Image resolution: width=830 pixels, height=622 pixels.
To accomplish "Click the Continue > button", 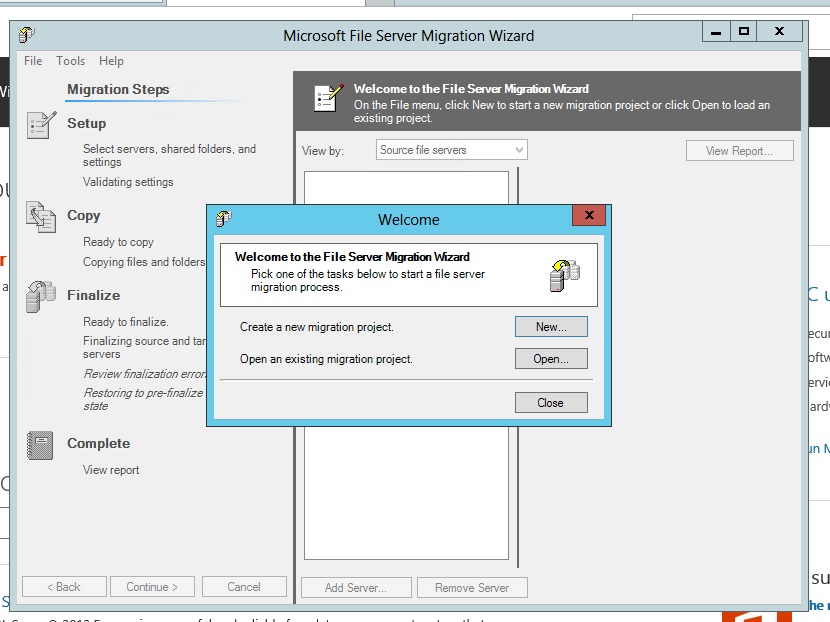I will (x=152, y=587).
